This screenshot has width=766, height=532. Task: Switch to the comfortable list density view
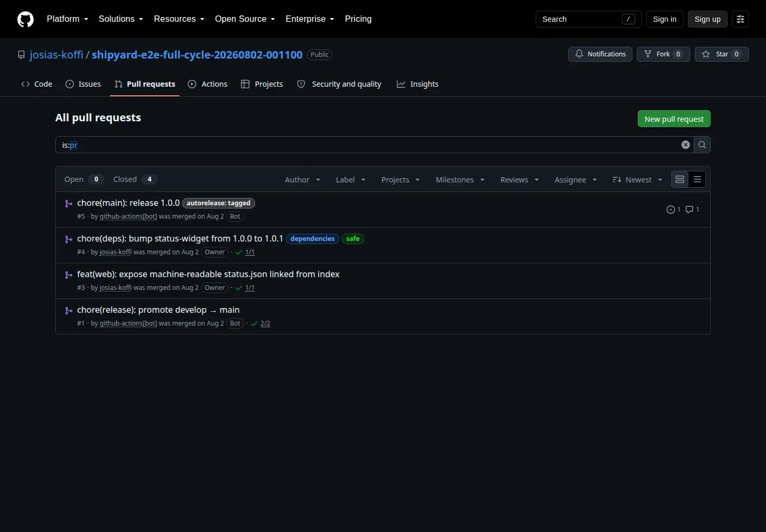click(680, 180)
